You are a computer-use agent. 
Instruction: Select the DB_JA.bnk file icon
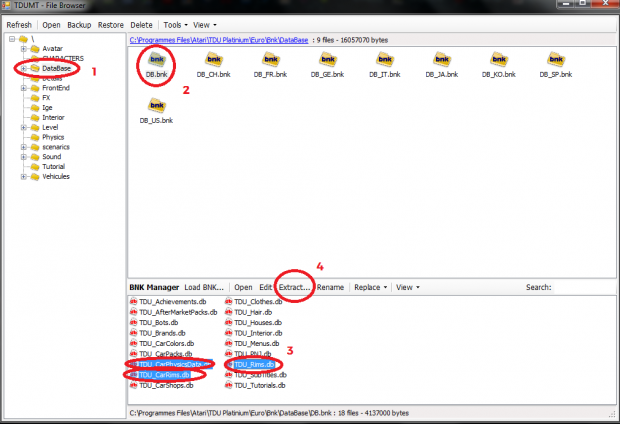442,61
